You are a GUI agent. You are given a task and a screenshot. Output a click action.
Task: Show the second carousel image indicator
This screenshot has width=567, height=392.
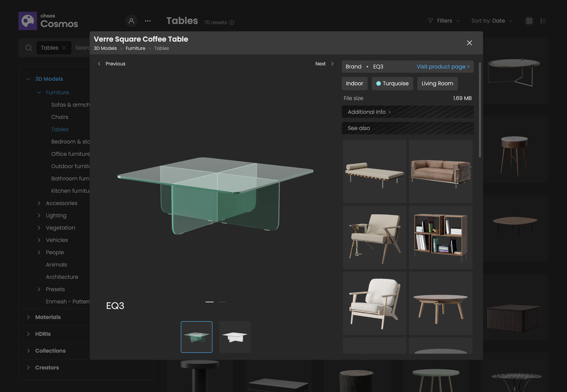tap(222, 302)
